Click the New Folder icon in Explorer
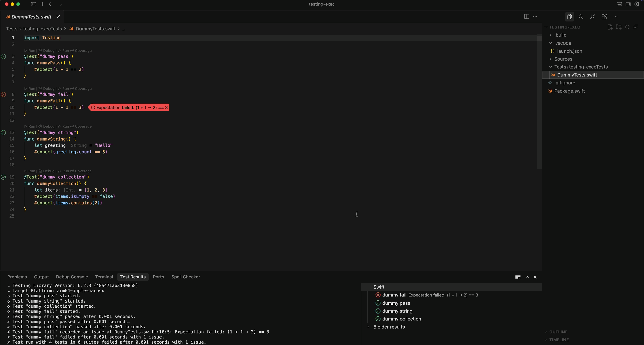Image resolution: width=644 pixels, height=345 pixels. (x=619, y=27)
